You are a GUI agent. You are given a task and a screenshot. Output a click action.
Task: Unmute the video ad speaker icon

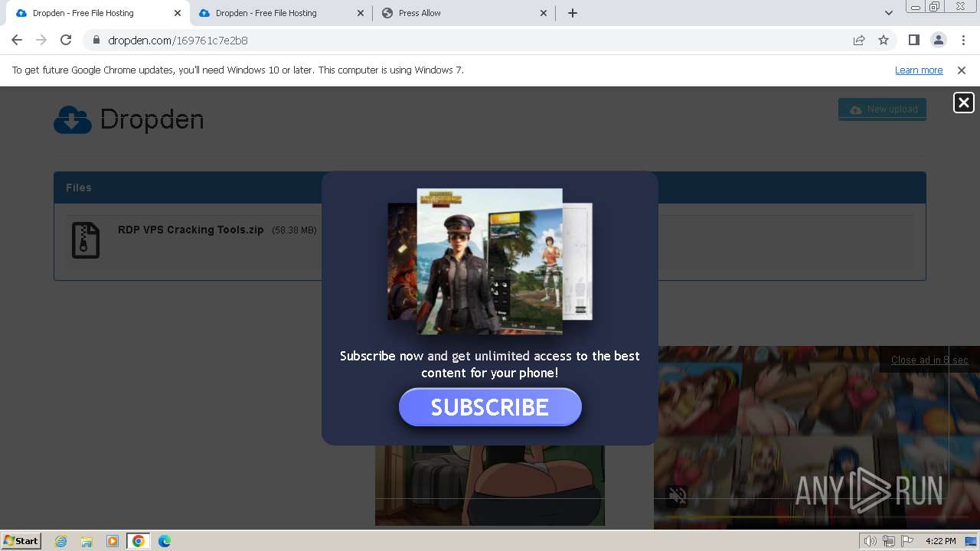(x=678, y=496)
